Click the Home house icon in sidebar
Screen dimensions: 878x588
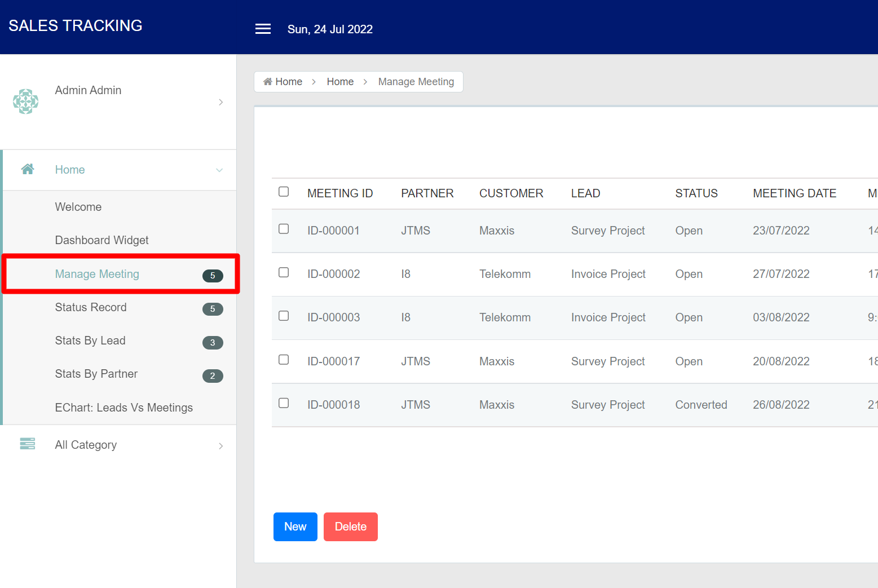pyautogui.click(x=28, y=169)
